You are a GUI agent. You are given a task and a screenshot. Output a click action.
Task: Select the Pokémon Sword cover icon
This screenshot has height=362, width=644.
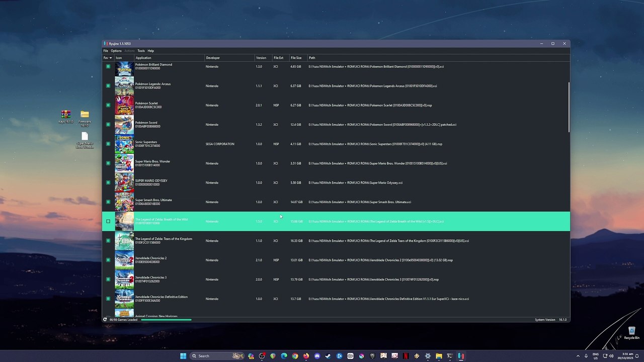pos(124,125)
